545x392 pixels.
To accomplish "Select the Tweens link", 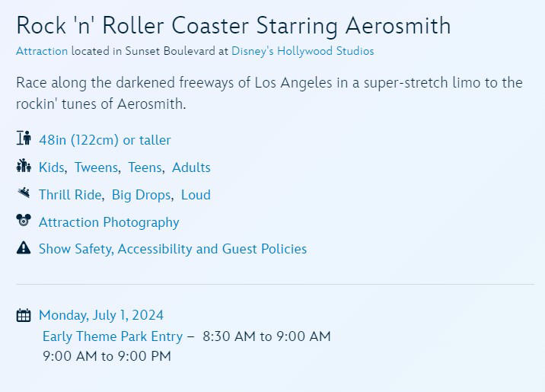I will coord(97,167).
